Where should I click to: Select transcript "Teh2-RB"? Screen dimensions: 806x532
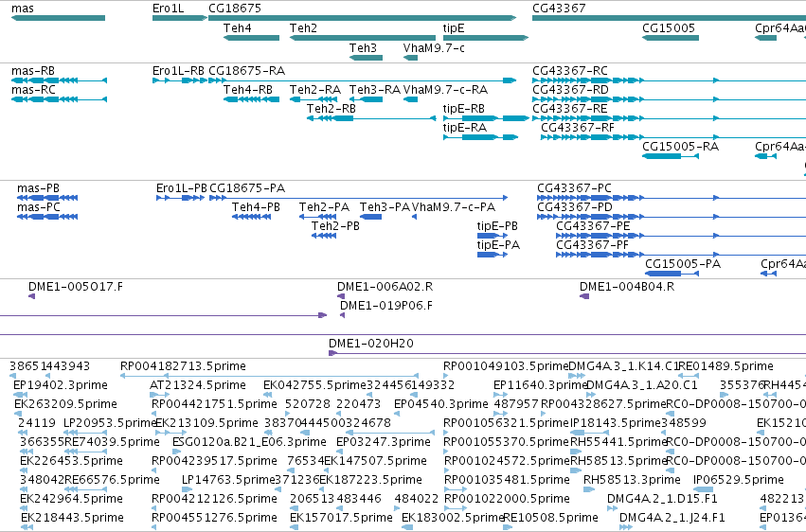click(x=331, y=109)
